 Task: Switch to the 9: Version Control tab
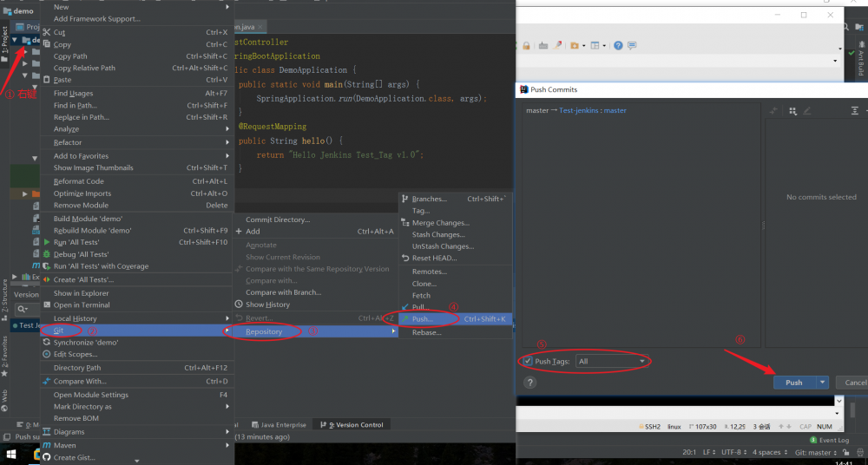(352, 424)
